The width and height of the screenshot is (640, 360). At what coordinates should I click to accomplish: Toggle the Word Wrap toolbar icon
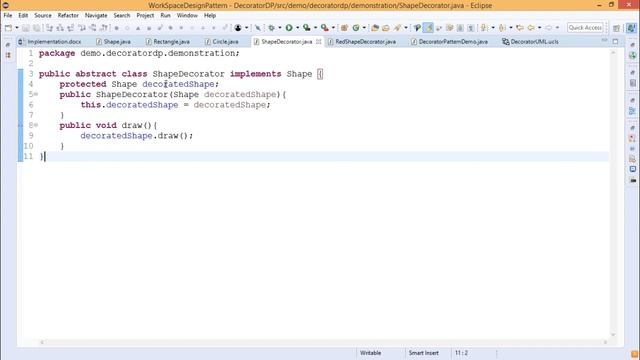439,28
